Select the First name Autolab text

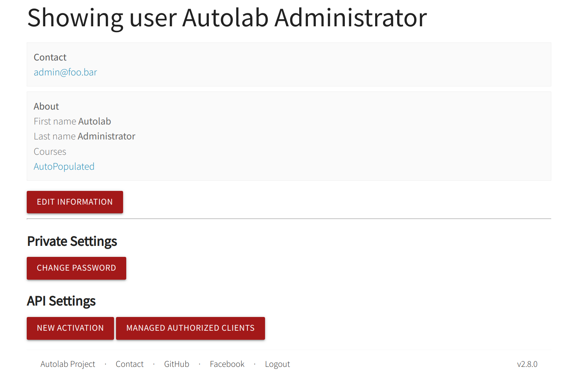pos(72,121)
